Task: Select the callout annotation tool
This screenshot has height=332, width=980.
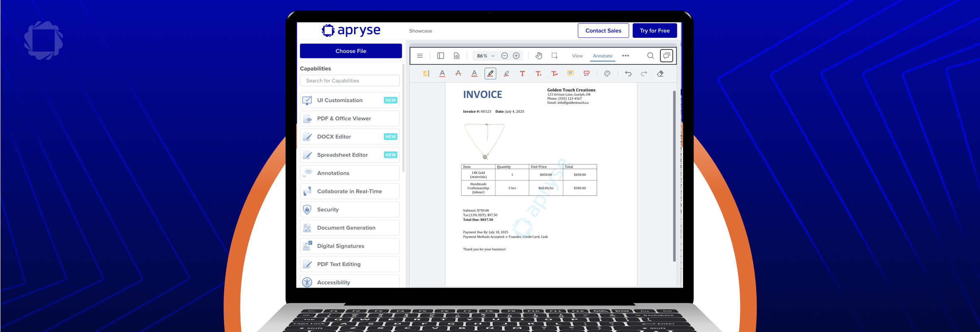Action: click(x=587, y=73)
